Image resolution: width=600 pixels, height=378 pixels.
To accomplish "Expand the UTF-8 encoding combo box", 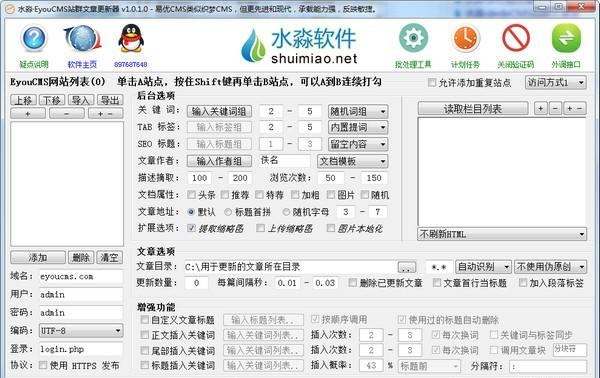I will [81, 331].
